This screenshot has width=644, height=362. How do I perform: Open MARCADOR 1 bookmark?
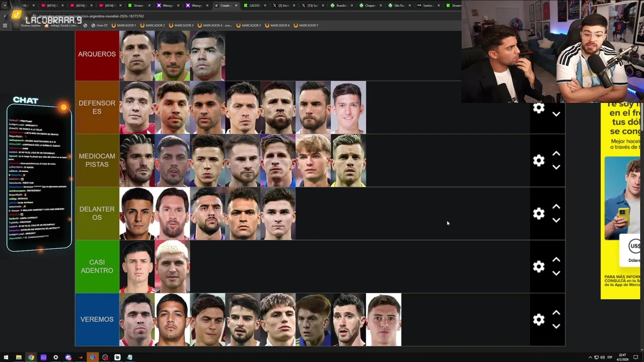tap(124, 25)
